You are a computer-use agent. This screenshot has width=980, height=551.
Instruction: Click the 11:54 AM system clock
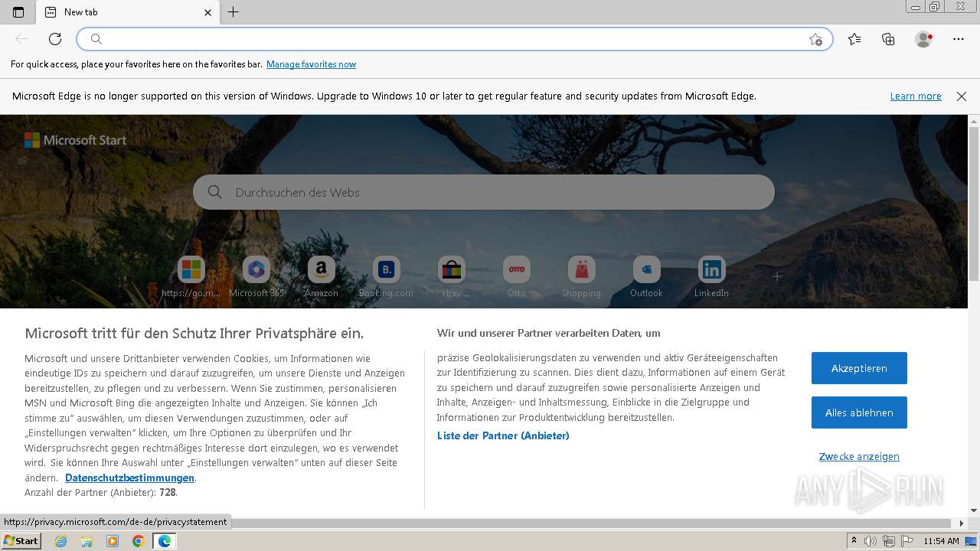941,541
